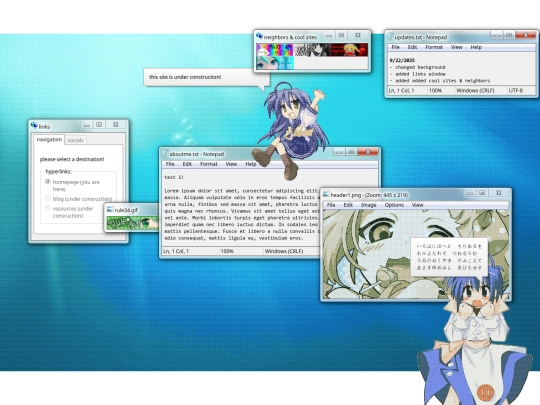
Task: Switch to the navigation tab
Action: click(49, 139)
